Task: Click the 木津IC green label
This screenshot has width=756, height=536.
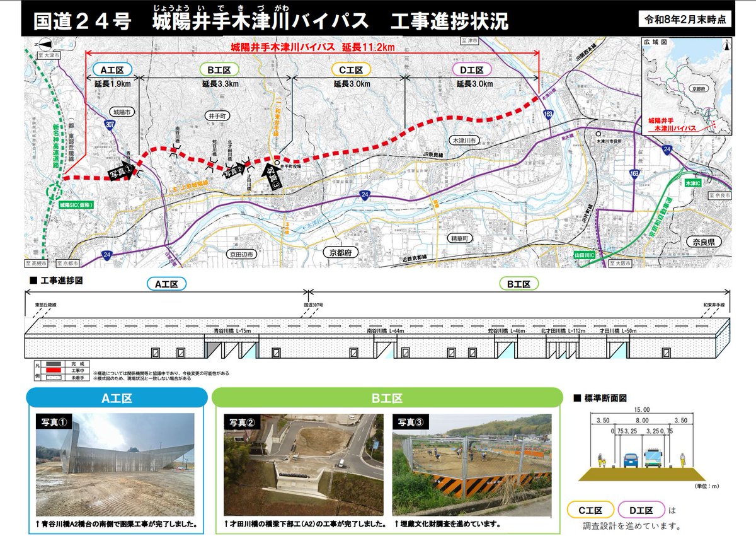Action: [694, 182]
